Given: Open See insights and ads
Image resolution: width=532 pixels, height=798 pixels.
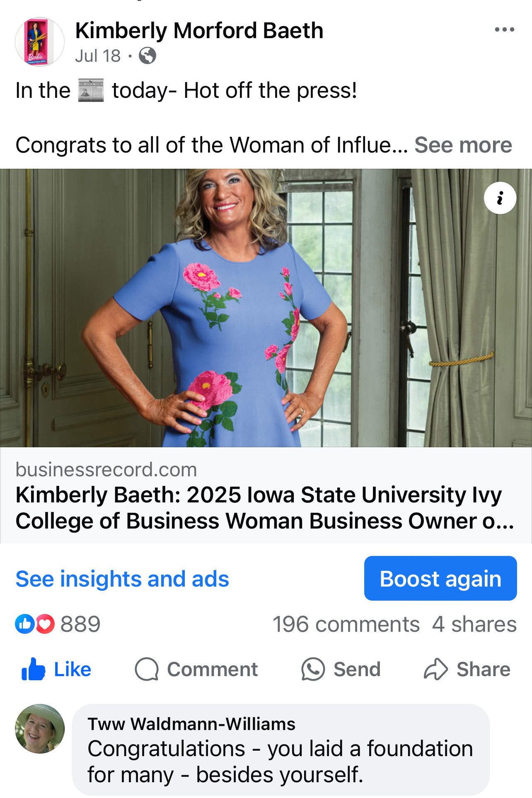Looking at the screenshot, I should coord(122,579).
